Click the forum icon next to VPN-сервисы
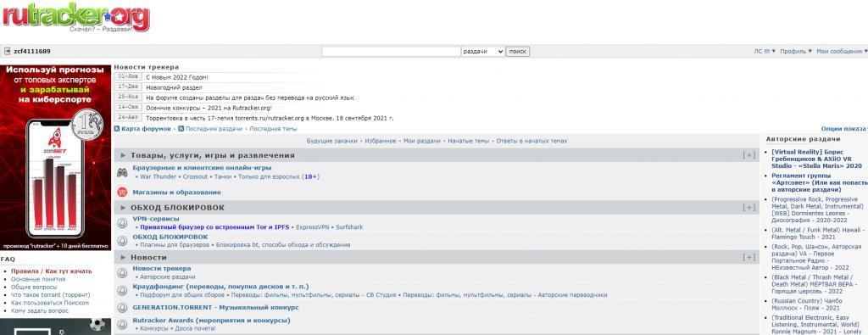 (122, 222)
